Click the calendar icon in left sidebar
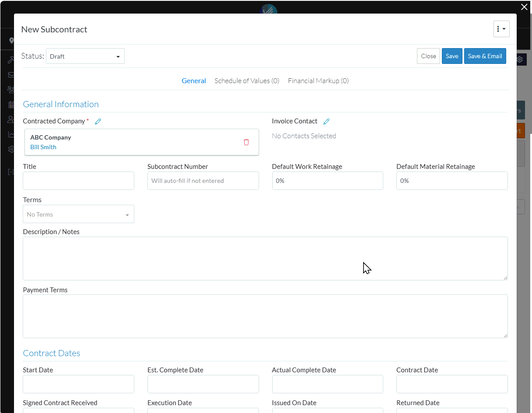Viewport: 532px width, 413px height. (11, 105)
